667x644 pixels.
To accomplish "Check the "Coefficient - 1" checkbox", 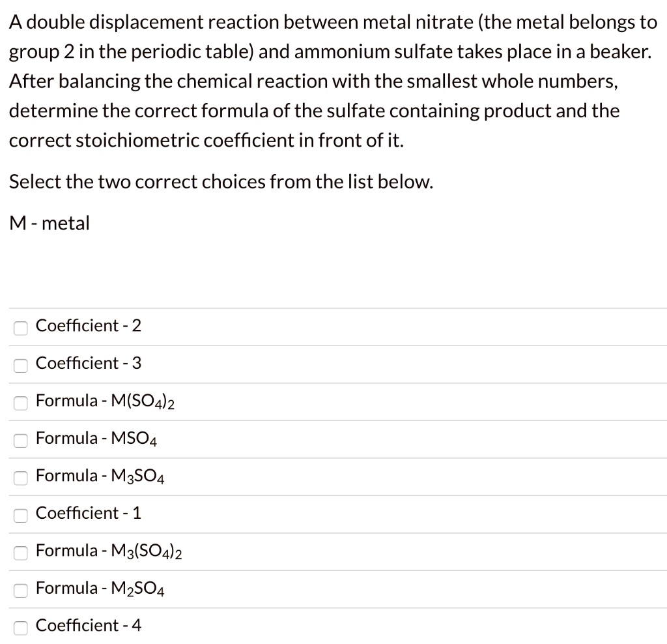I will tap(20, 515).
